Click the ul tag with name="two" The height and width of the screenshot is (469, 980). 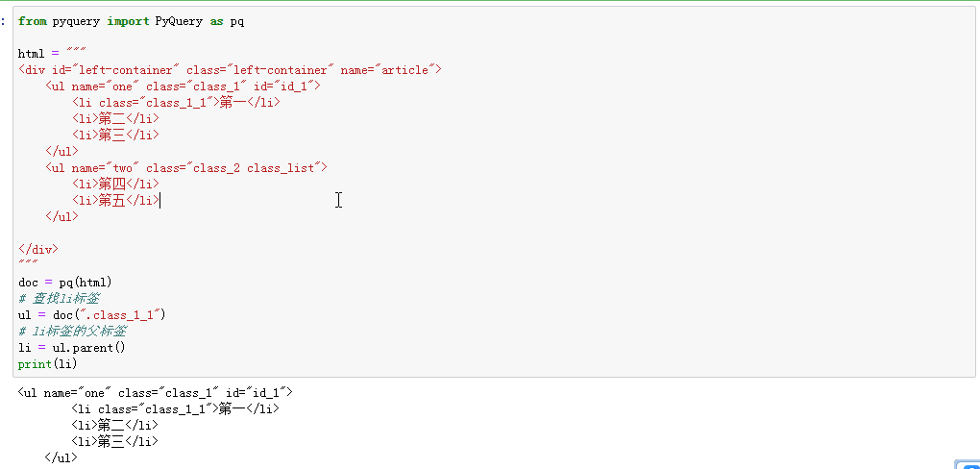pyautogui.click(x=186, y=167)
